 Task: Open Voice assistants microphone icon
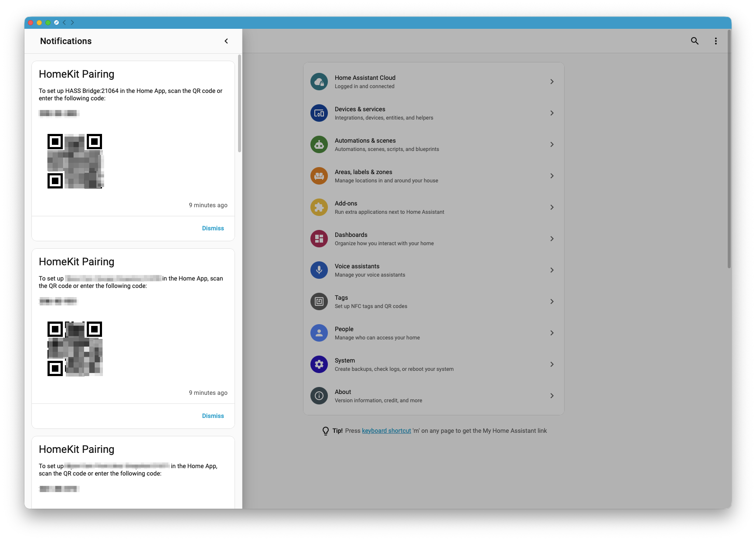319,270
